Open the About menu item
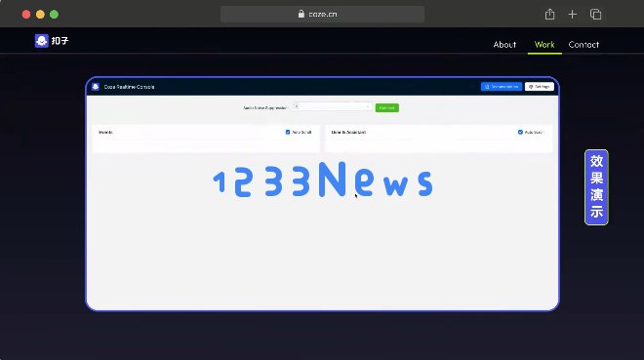 504,44
